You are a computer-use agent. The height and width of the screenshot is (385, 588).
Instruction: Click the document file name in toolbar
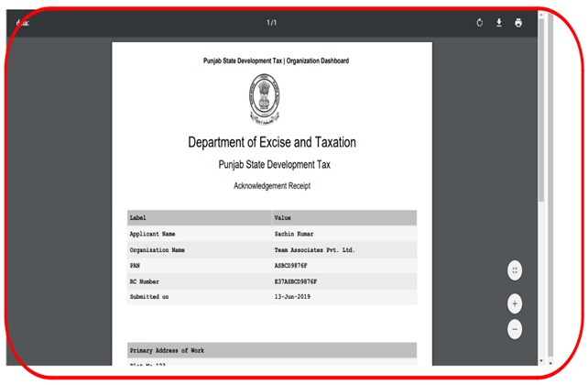[x=22, y=23]
